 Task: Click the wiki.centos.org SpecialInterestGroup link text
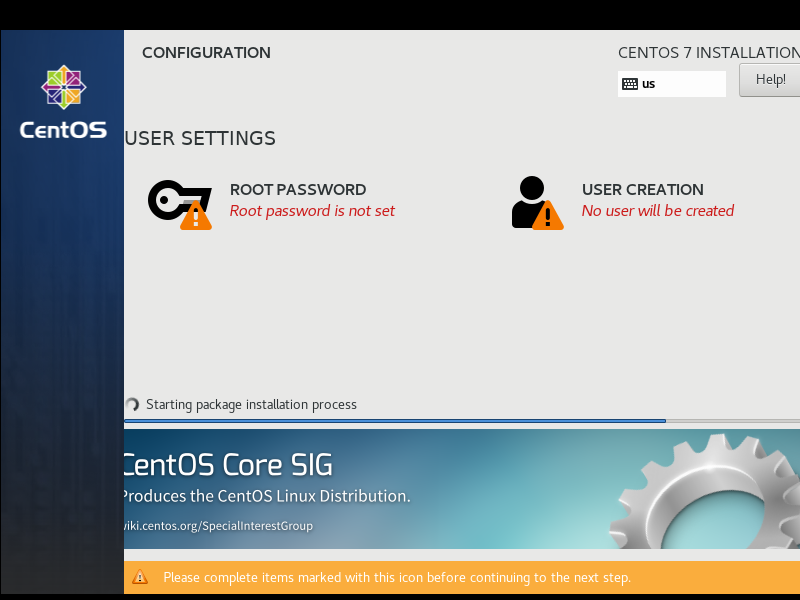pos(218,526)
